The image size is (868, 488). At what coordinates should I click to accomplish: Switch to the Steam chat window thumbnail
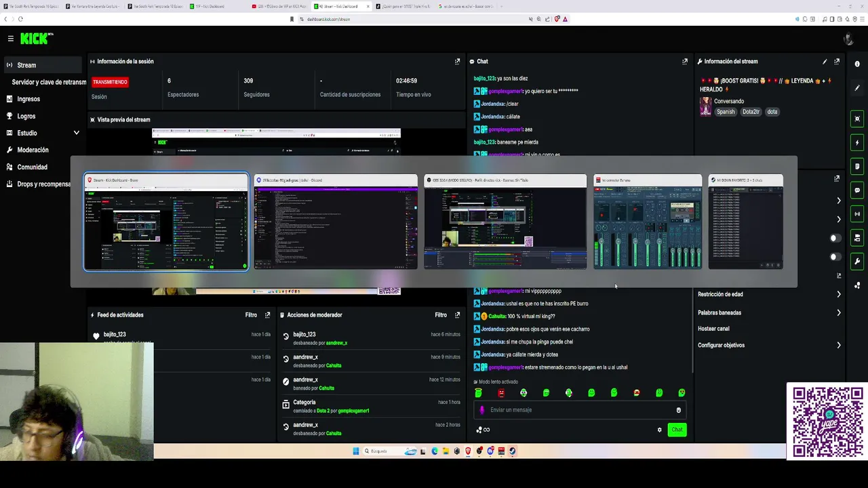click(x=745, y=222)
